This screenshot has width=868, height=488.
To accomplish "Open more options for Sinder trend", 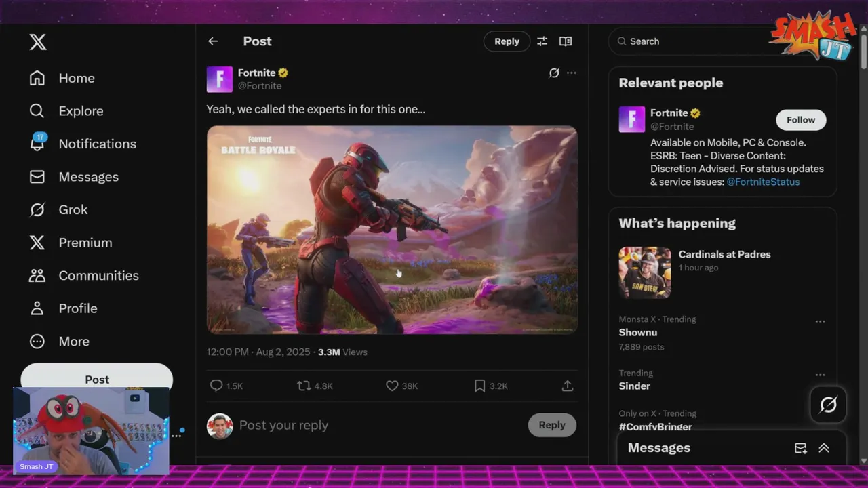I will [x=820, y=375].
